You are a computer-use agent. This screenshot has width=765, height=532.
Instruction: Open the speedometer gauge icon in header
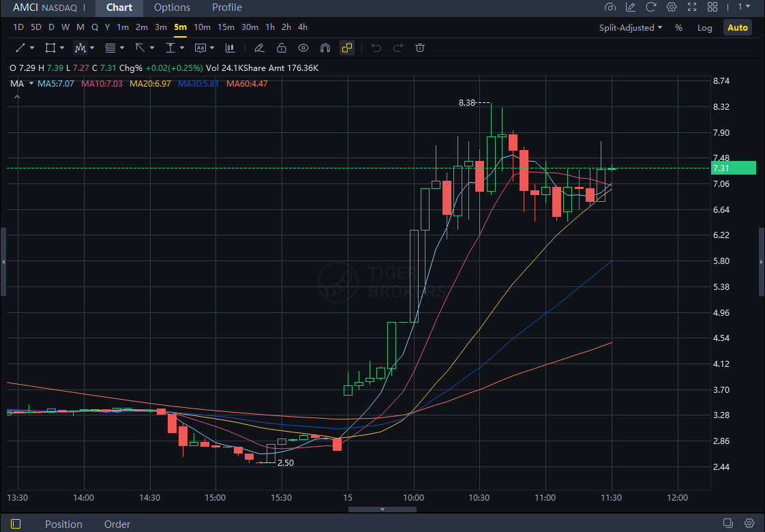pos(610,7)
